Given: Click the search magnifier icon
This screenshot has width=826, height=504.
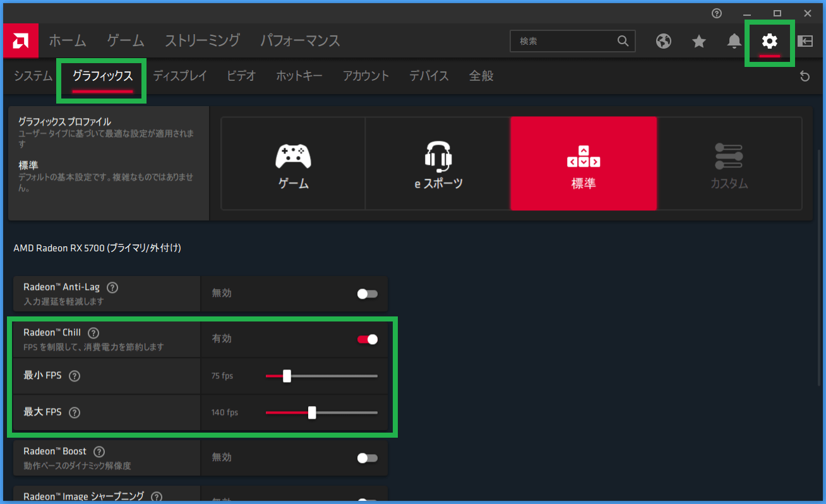Looking at the screenshot, I should (623, 41).
